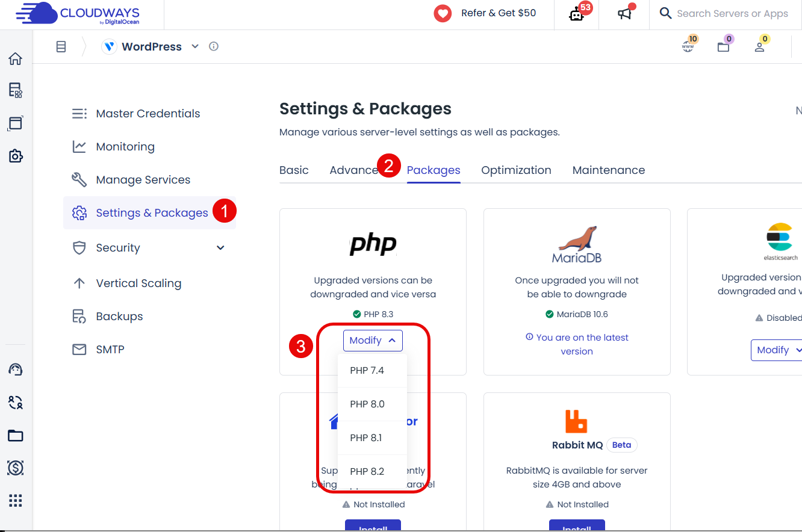802x532 pixels.
Task: Switch to the Packages tab
Action: (434, 170)
